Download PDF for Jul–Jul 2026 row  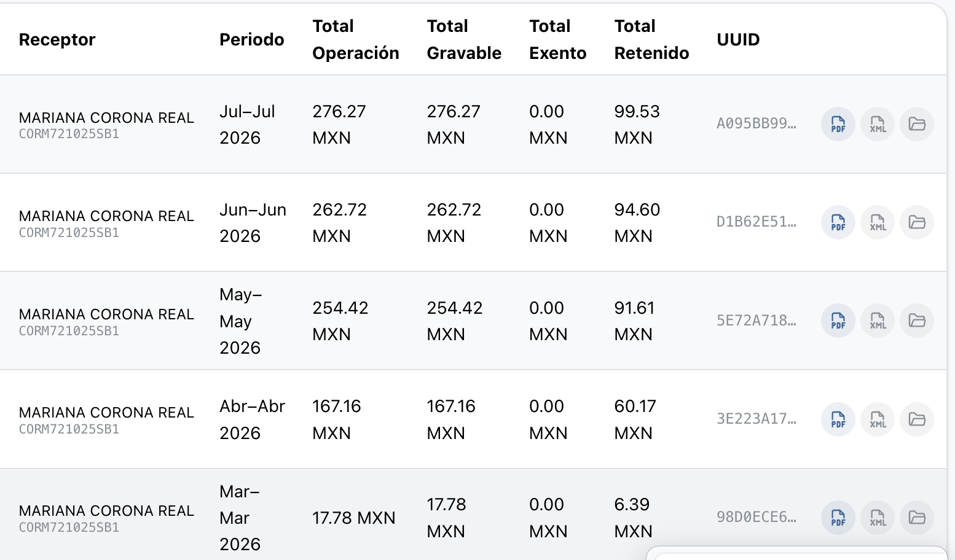click(x=838, y=124)
